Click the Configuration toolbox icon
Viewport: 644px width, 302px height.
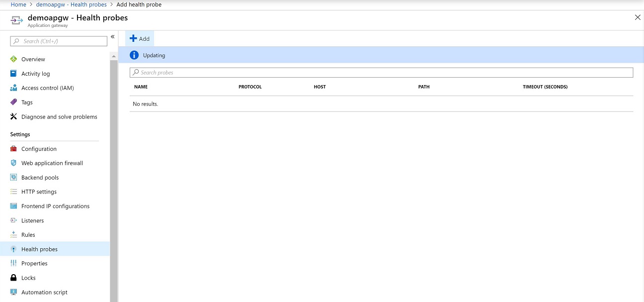click(x=13, y=149)
